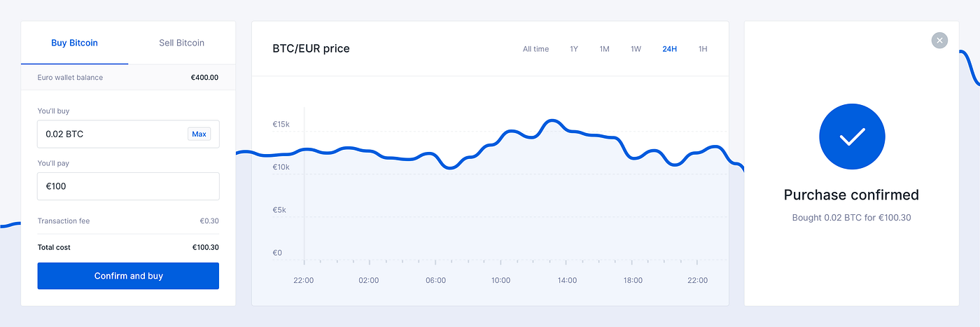This screenshot has height=327, width=980.
Task: Switch to the Buy Bitcoin tab
Action: click(x=74, y=43)
